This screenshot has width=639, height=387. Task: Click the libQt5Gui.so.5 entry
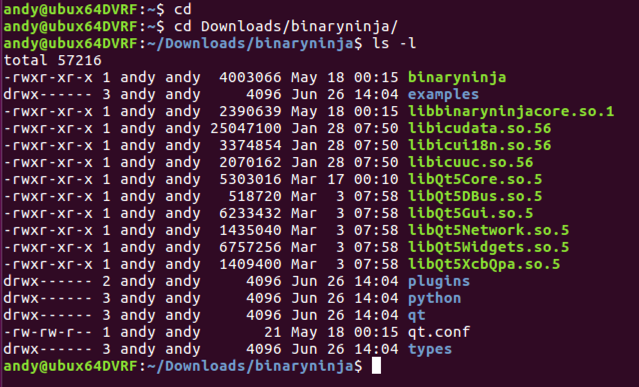[x=471, y=213]
